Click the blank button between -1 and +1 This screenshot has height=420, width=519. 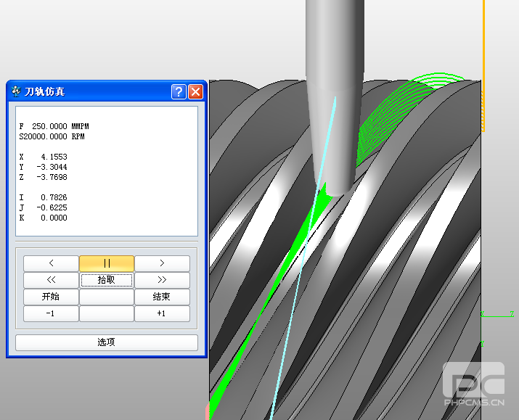(107, 313)
